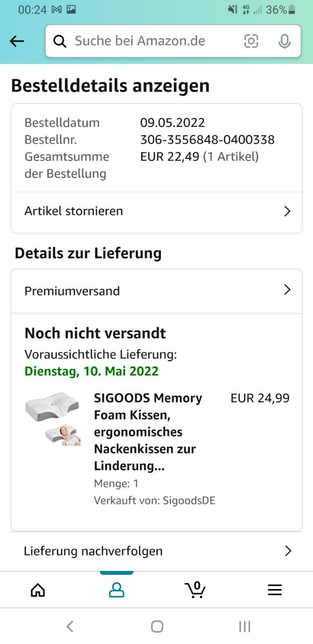The width and height of the screenshot is (313, 644).
Task: Expand the Premiumversand chevron
Action: point(287,290)
